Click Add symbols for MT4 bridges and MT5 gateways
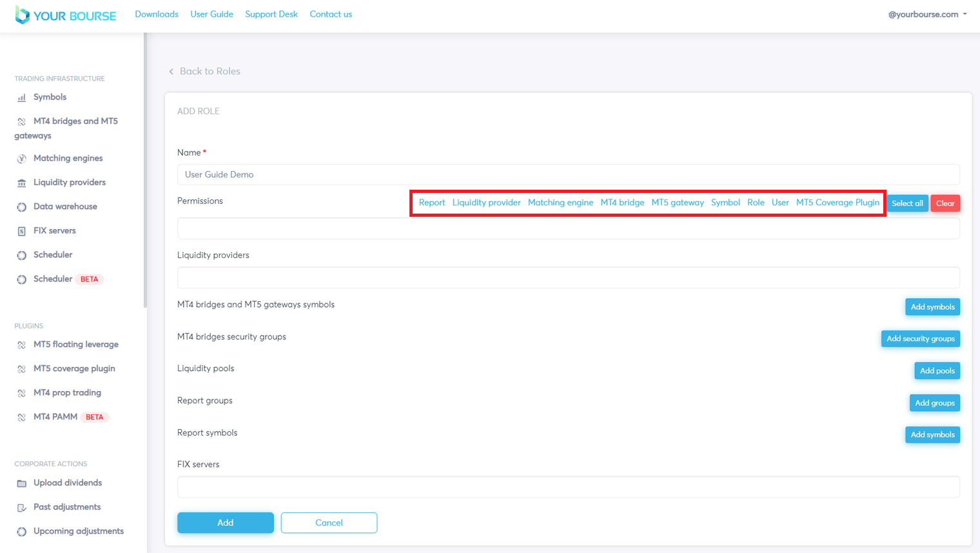Image resolution: width=980 pixels, height=553 pixels. (x=932, y=307)
